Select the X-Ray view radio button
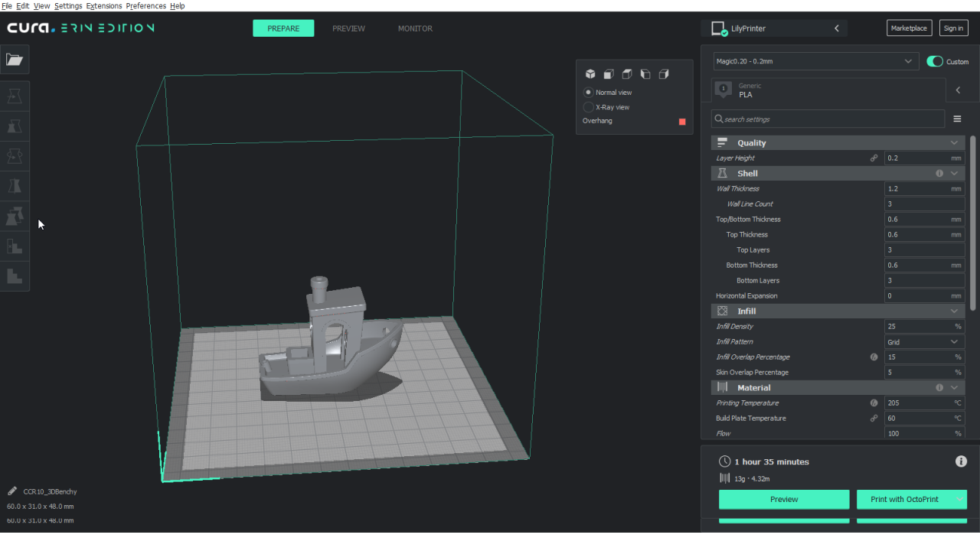This screenshot has width=980, height=551. tap(588, 106)
